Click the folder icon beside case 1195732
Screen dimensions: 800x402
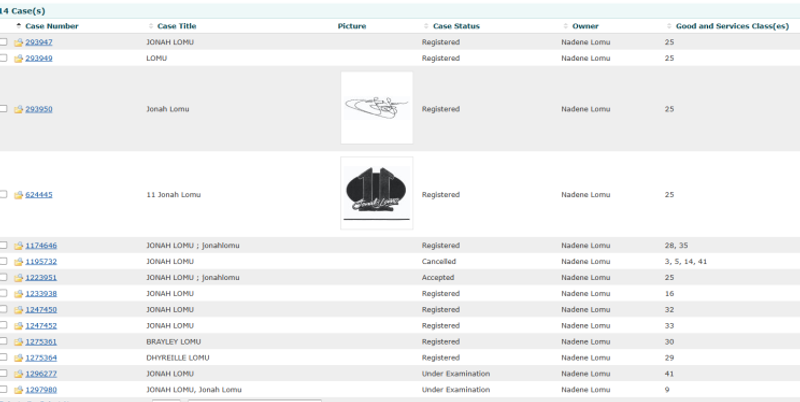[18, 261]
